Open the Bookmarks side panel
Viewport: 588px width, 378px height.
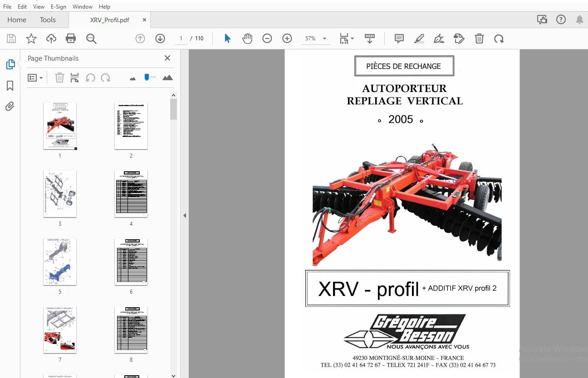[10, 86]
